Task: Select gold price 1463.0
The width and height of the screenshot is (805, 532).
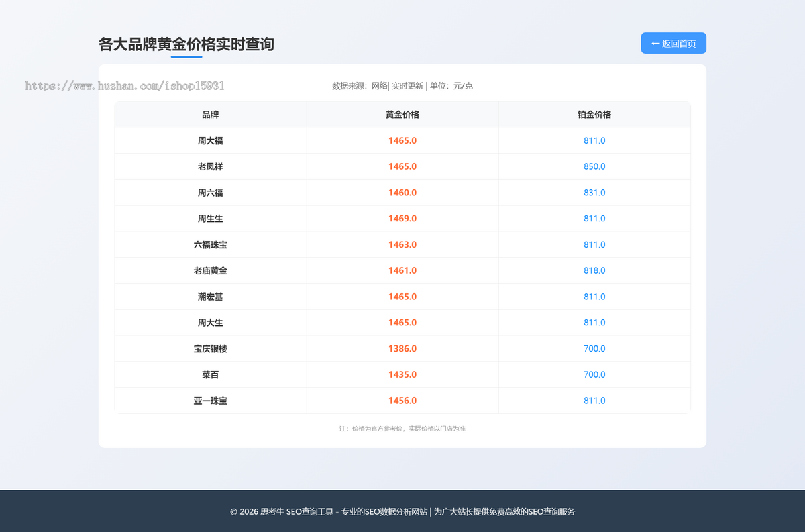Action: coord(402,245)
